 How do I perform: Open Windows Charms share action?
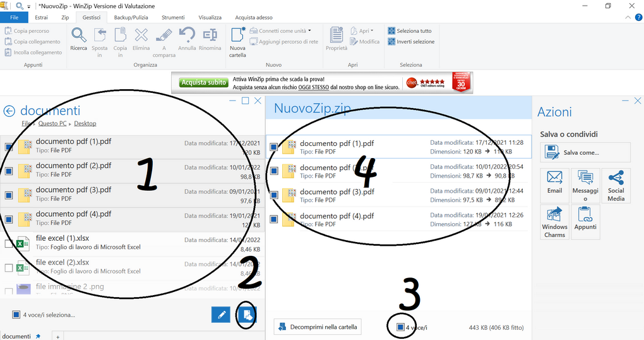click(554, 222)
